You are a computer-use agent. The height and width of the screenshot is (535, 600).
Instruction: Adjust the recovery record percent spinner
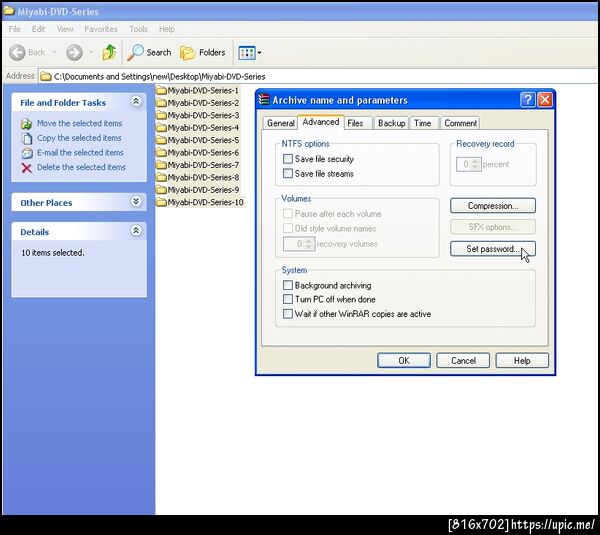click(x=475, y=164)
